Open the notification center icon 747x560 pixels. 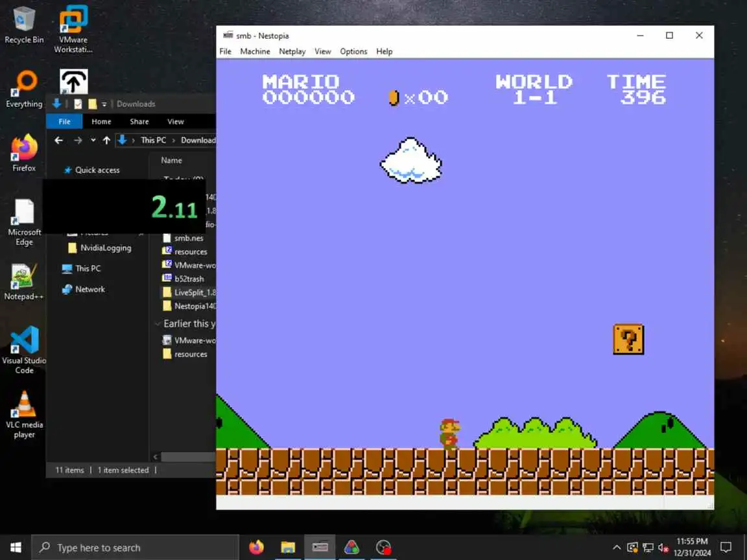[726, 548]
